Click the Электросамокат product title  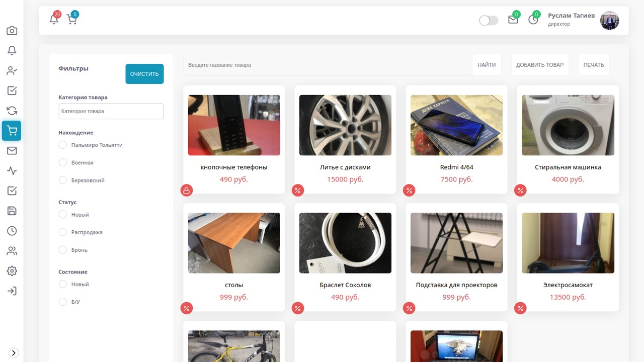[x=568, y=285]
